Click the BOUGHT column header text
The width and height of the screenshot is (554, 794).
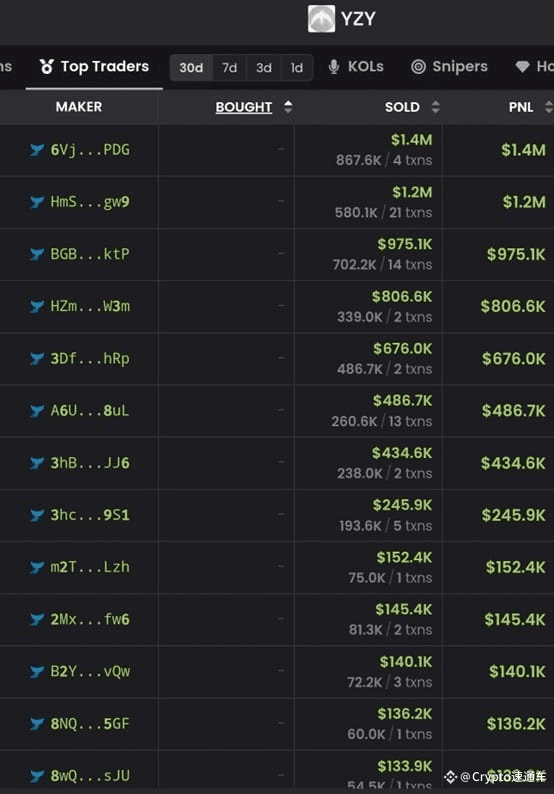(x=244, y=107)
